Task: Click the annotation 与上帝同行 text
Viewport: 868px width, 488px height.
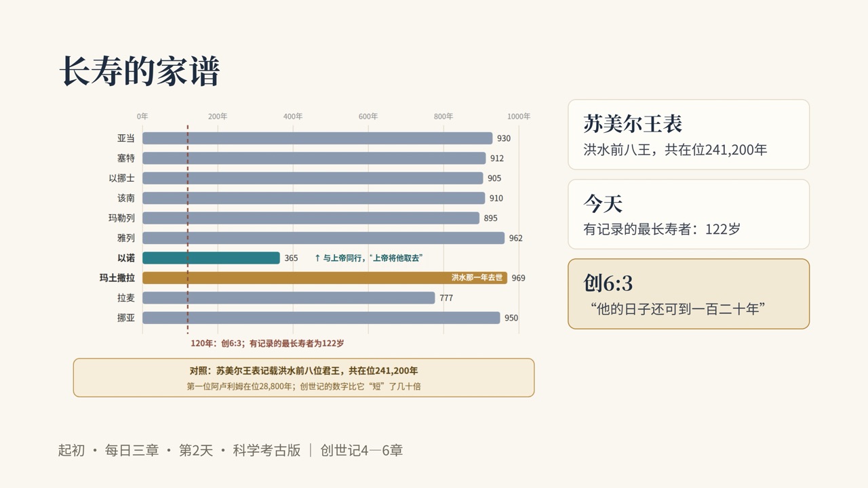Action: 368,258
